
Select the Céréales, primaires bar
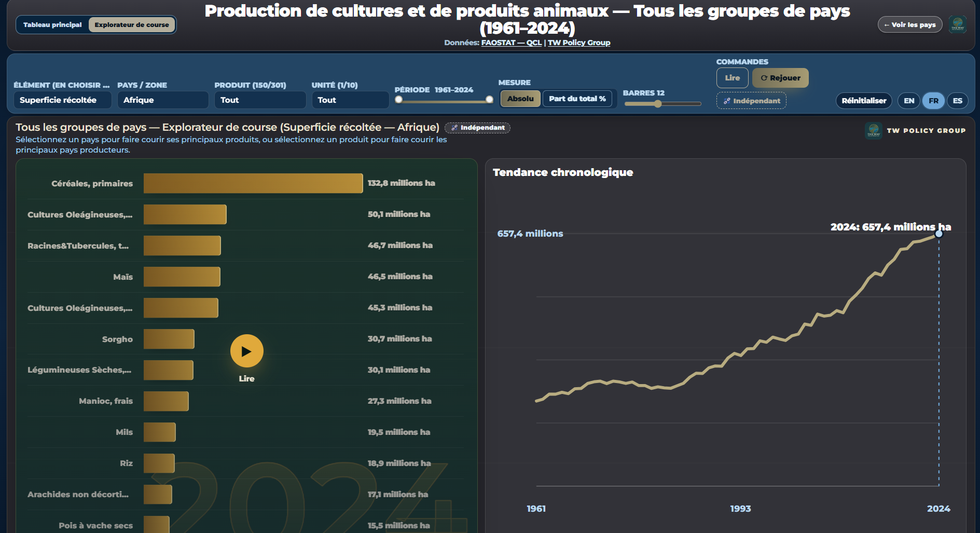[253, 183]
